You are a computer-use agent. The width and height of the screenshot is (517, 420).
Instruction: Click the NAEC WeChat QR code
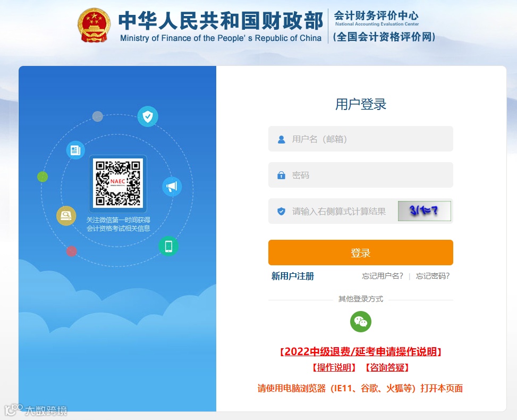click(118, 183)
